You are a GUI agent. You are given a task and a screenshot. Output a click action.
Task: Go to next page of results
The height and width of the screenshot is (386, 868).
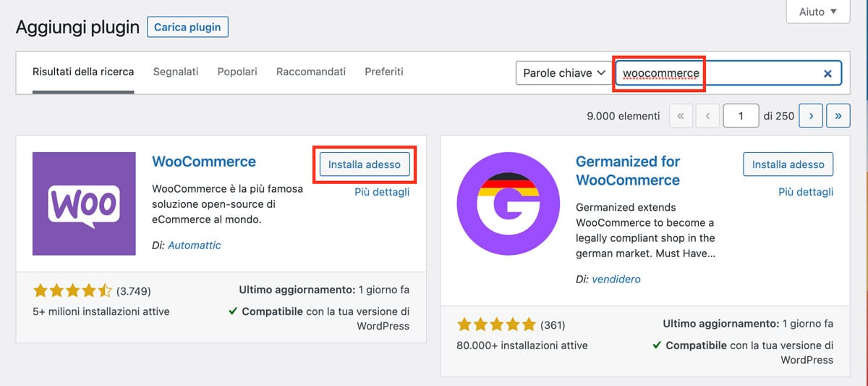point(812,116)
